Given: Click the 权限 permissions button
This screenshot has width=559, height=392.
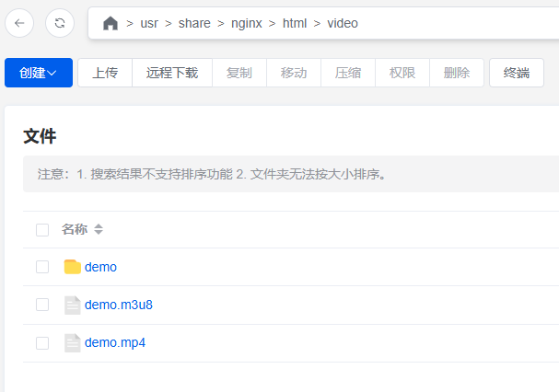Looking at the screenshot, I should [x=402, y=73].
